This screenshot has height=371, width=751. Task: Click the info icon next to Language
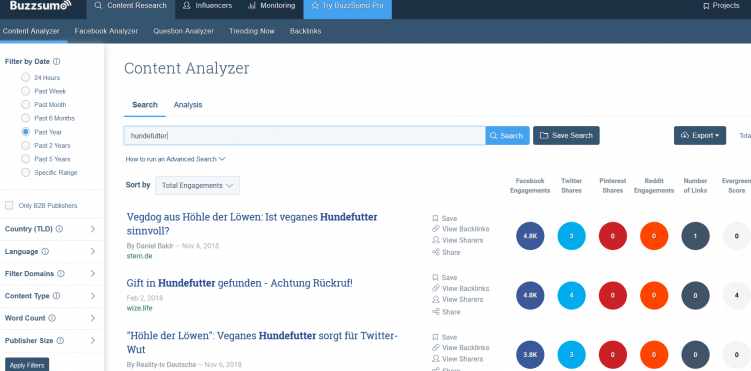pos(45,251)
